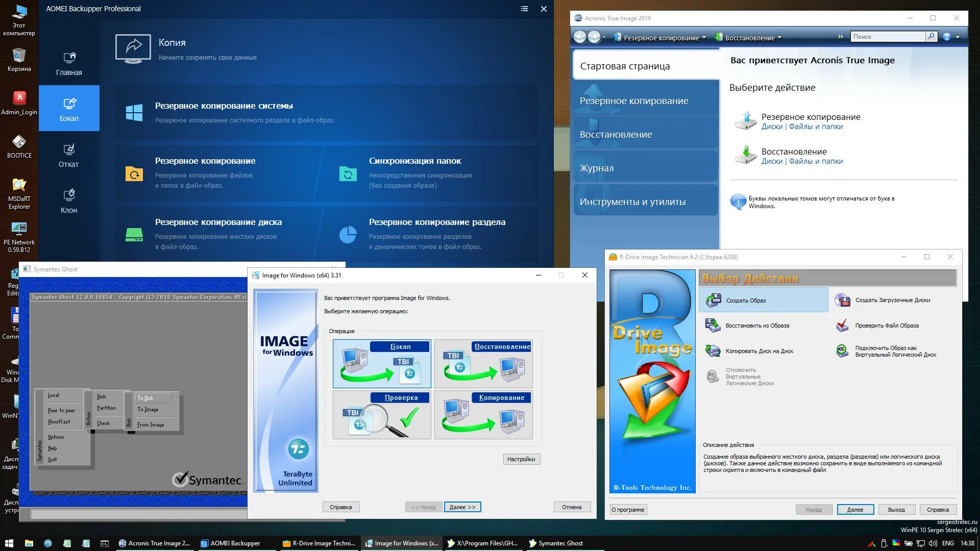Open the Главная section in AOMEI sidebar
The image size is (980, 551).
tap(69, 63)
